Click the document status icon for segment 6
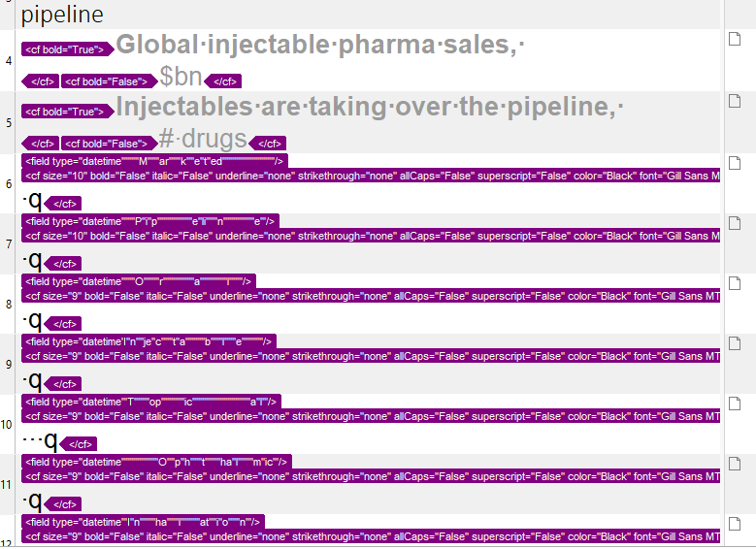756x549 pixels. point(735,163)
